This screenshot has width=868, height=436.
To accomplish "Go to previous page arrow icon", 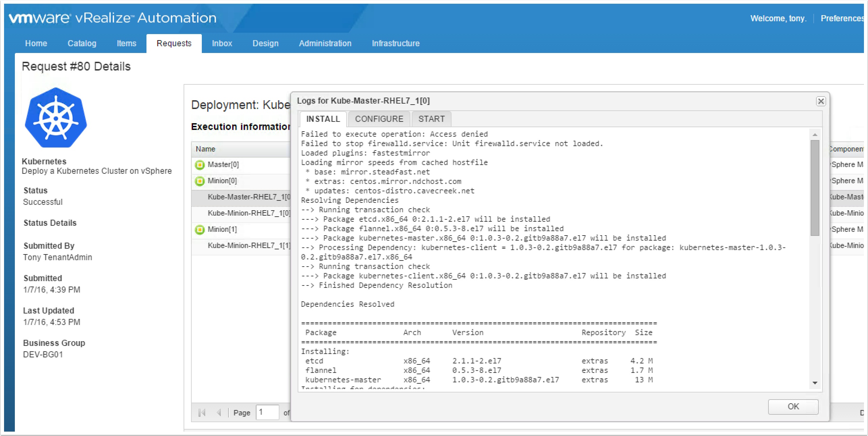I will 219,412.
